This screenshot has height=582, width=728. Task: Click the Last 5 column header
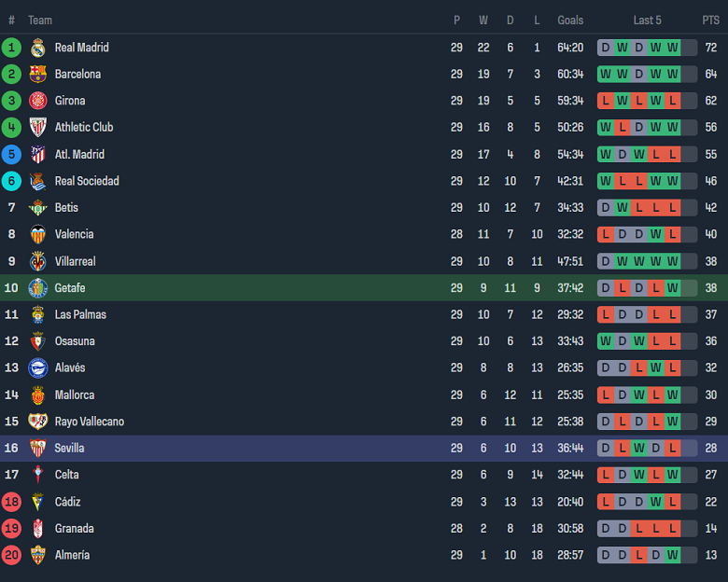647,21
